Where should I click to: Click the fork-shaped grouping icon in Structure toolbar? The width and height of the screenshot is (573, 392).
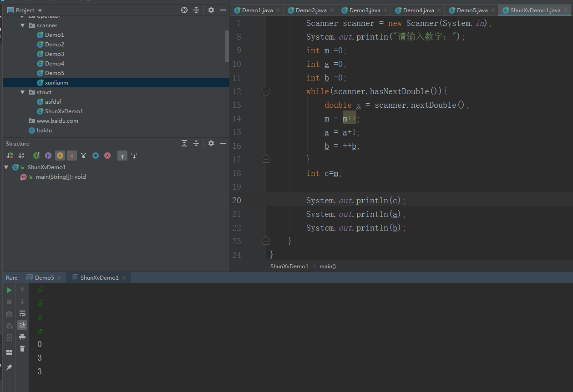84,156
